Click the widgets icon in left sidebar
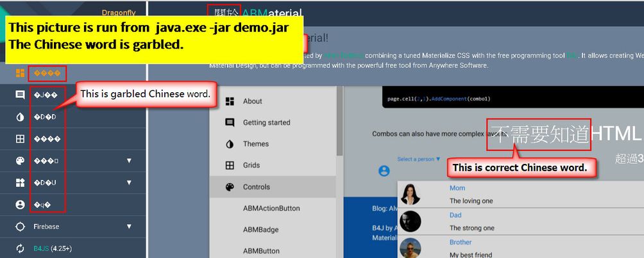644x258 pixels. click(x=20, y=182)
